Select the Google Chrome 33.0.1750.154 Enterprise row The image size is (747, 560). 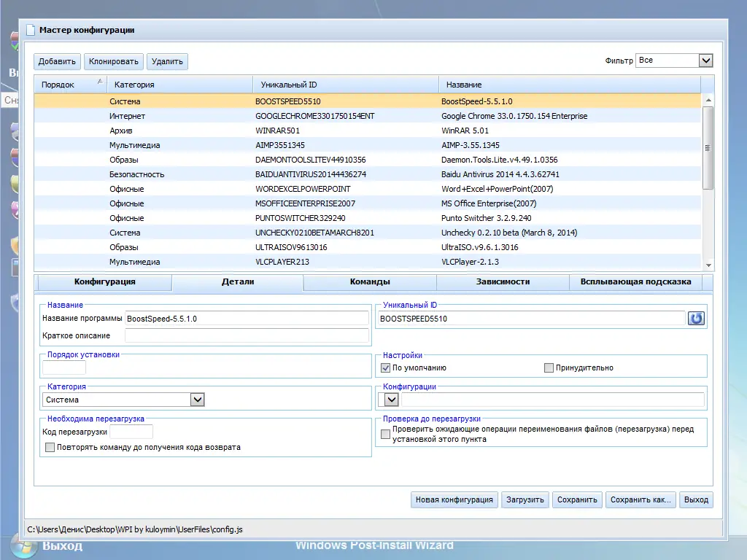[x=368, y=116]
